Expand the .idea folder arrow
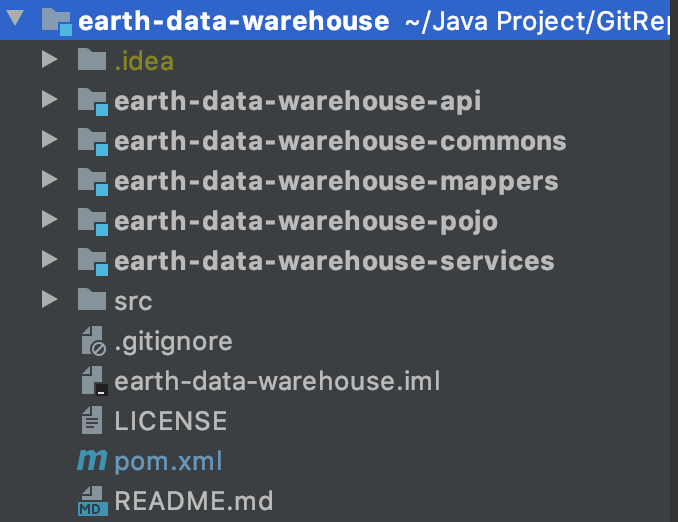This screenshot has height=522, width=678. tap(50, 59)
